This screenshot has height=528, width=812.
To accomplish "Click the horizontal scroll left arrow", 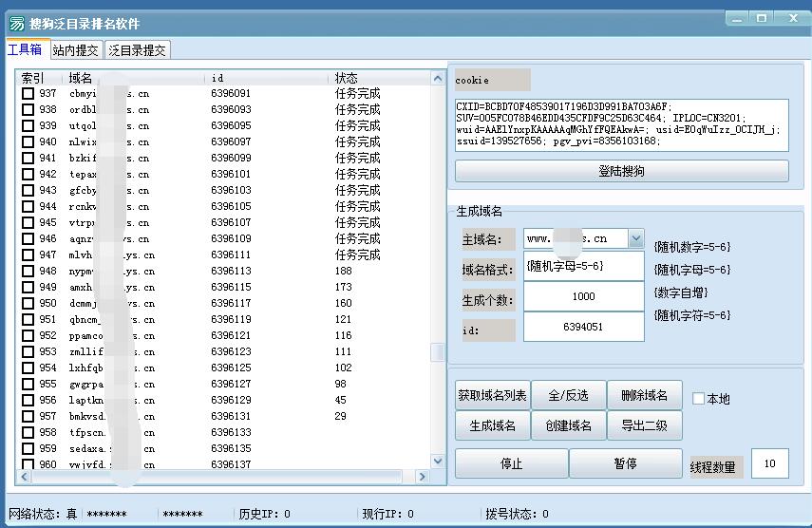I will click(x=24, y=476).
